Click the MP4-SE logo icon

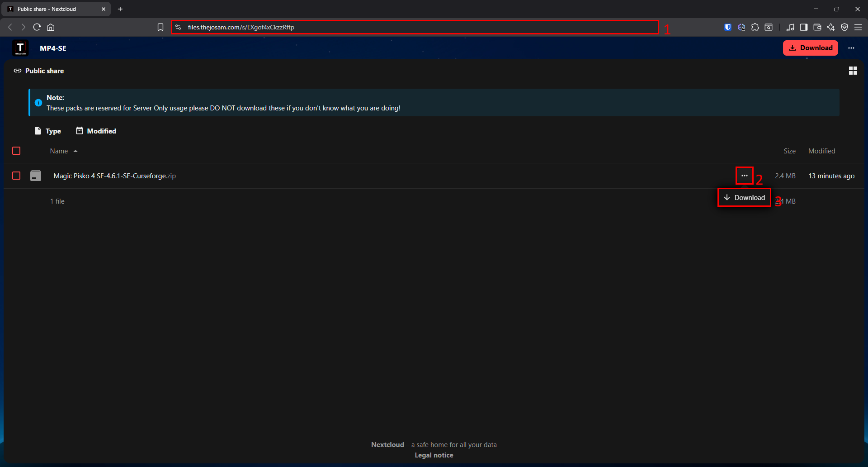tap(20, 48)
